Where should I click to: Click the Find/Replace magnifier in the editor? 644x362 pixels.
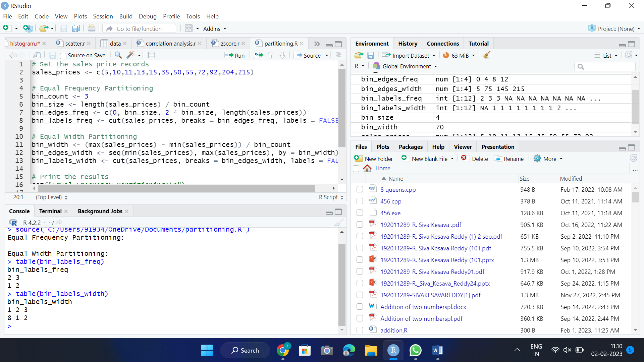(x=118, y=55)
